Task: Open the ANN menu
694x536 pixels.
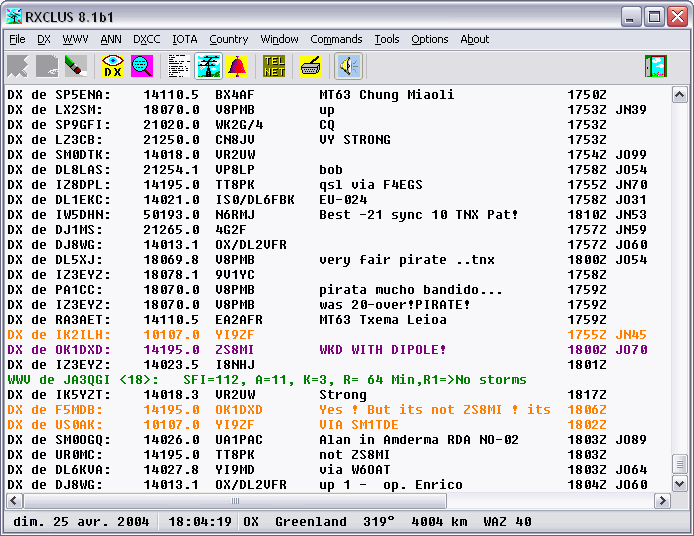Action: point(111,39)
